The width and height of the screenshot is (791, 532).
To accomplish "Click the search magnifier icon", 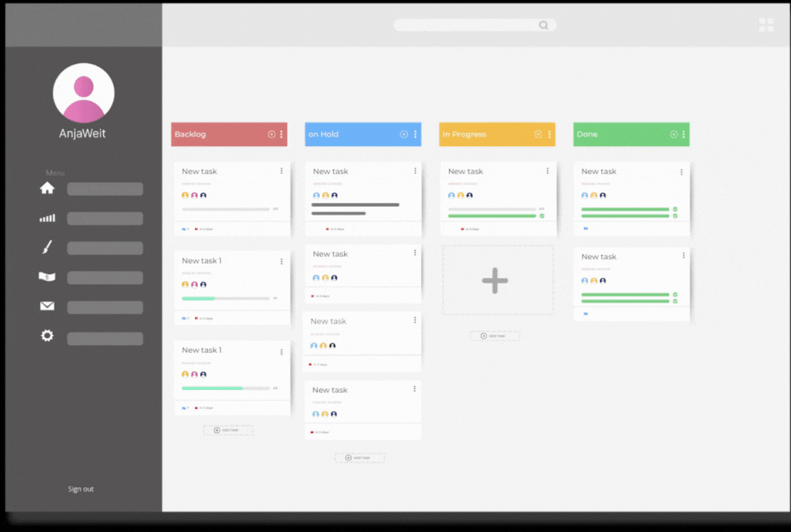I will (x=543, y=25).
